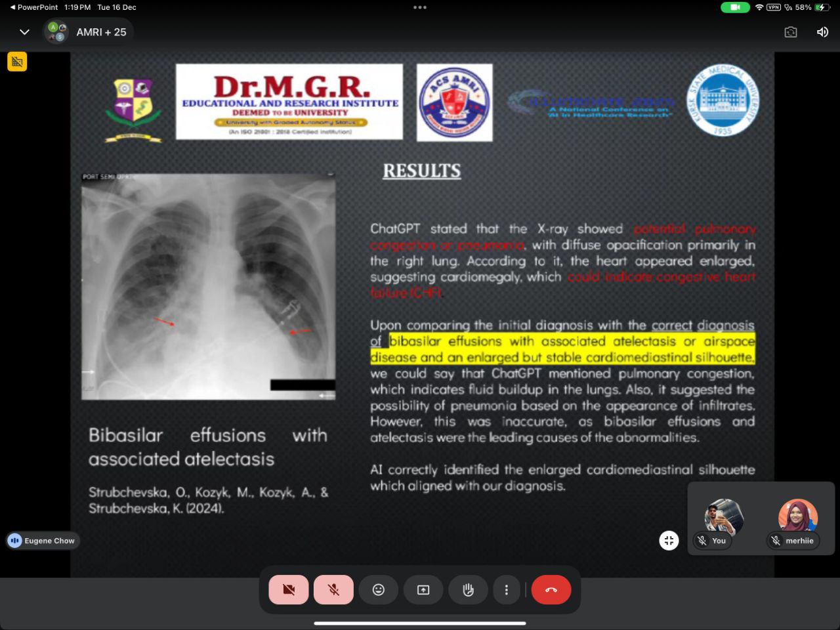
Task: Open the AMRI + 25 participants list
Action: (x=89, y=32)
